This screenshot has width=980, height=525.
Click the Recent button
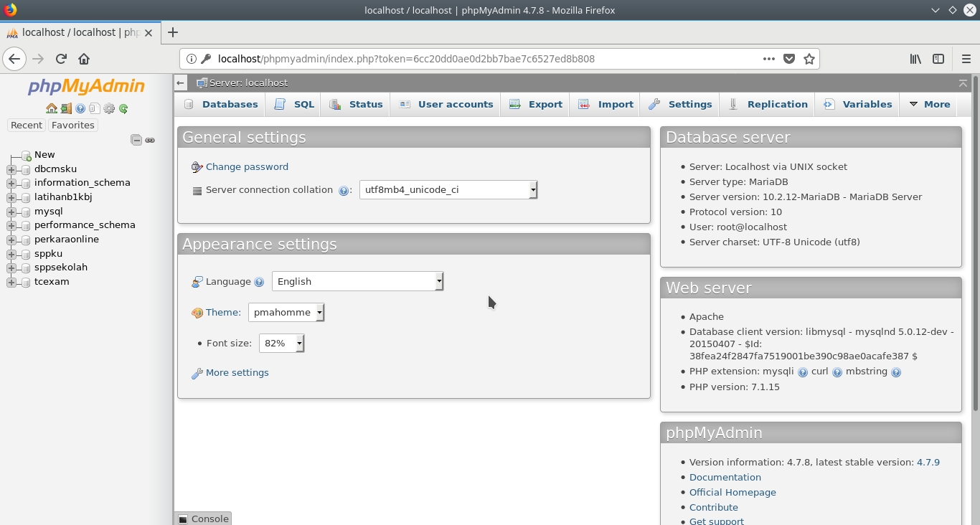(27, 125)
